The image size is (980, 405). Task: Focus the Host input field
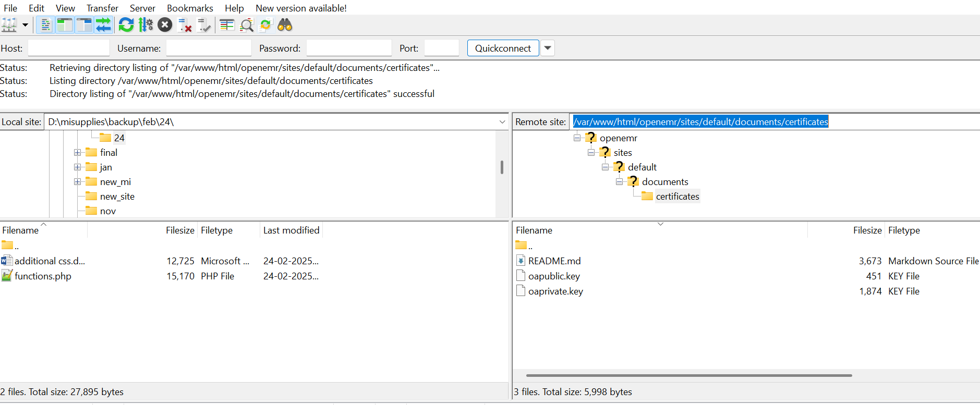click(69, 48)
